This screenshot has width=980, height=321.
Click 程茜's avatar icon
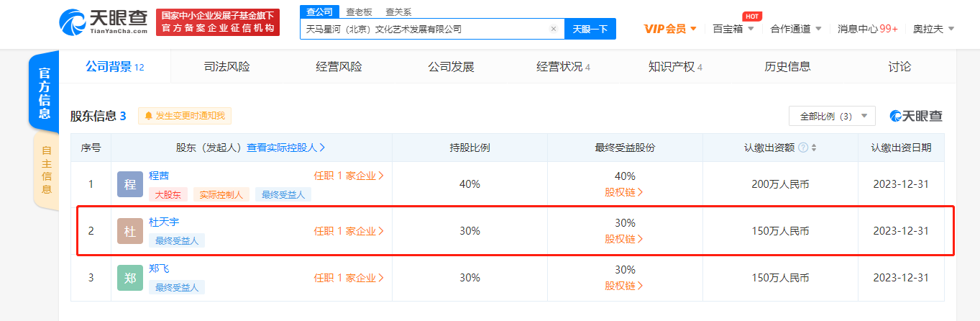(x=130, y=184)
